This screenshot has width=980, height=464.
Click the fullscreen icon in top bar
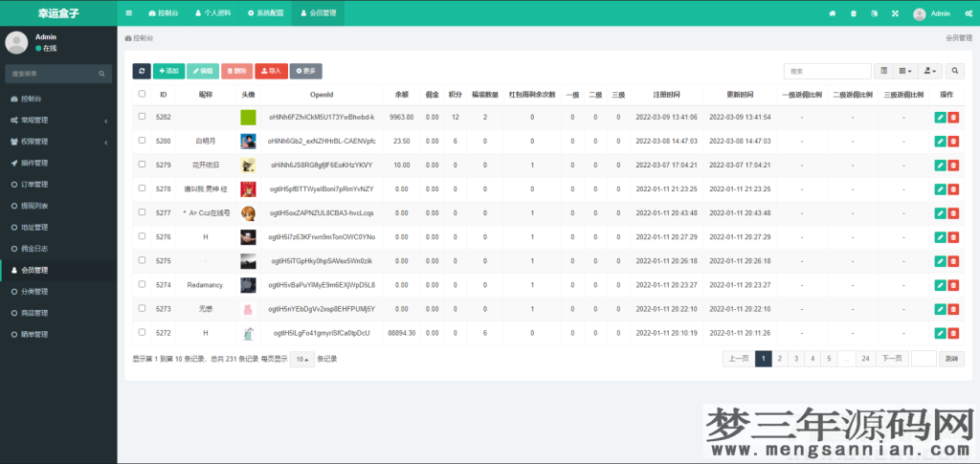tap(895, 13)
